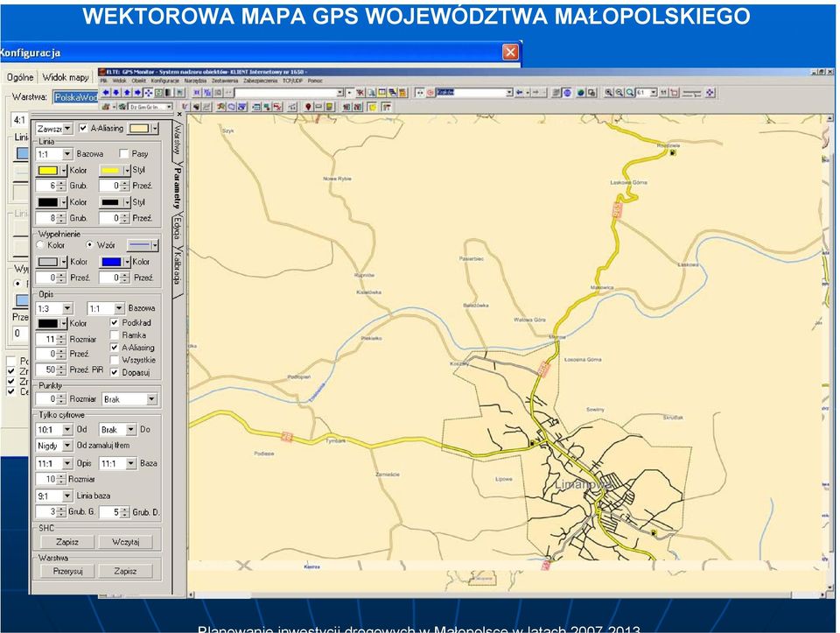The image size is (840, 633).
Task: Enable the Wszystkie checkbox
Action: click(114, 360)
